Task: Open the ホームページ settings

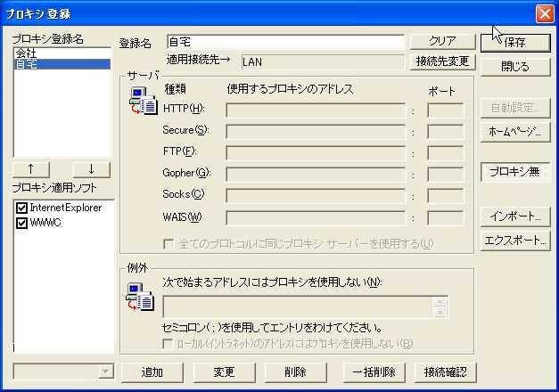Action: click(514, 131)
